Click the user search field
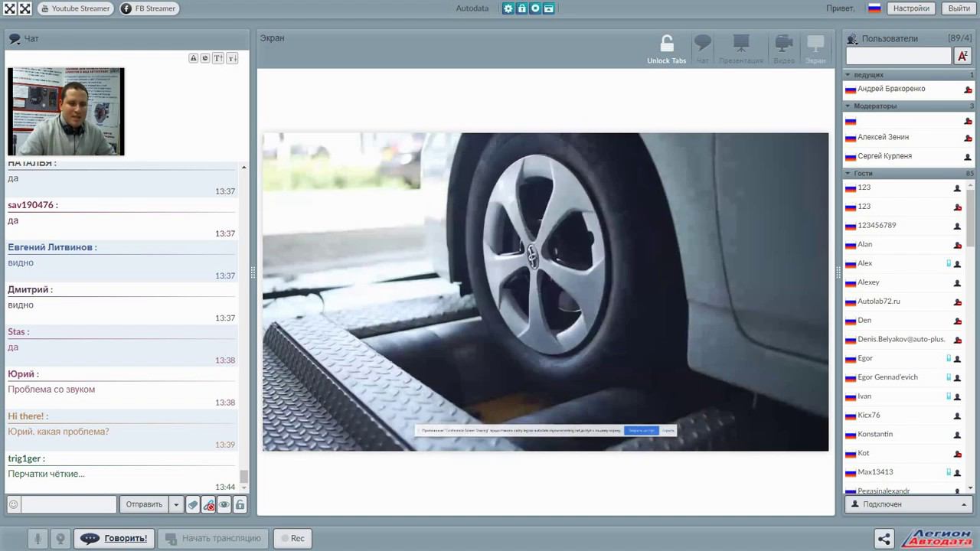Image resolution: width=980 pixels, height=551 pixels. click(899, 56)
